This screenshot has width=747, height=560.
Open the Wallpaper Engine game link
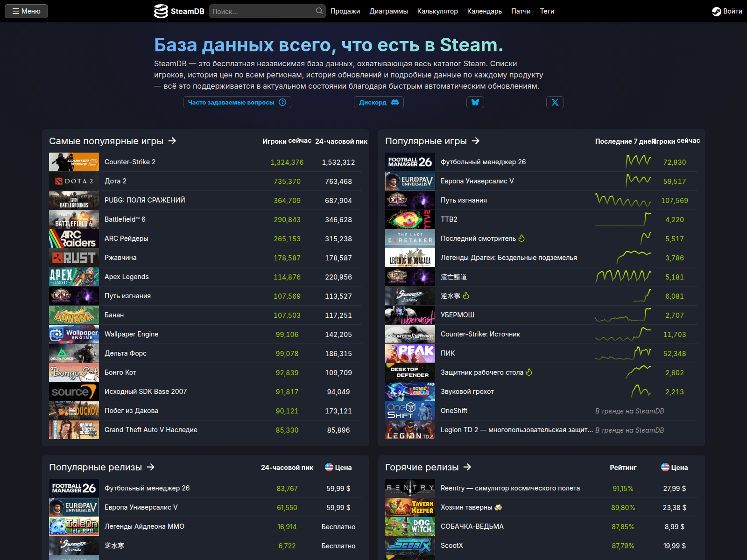click(x=131, y=334)
